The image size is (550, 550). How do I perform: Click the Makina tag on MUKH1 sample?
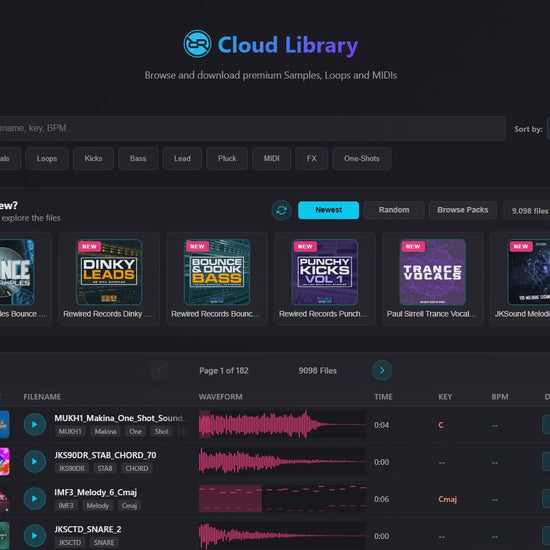tap(105, 431)
